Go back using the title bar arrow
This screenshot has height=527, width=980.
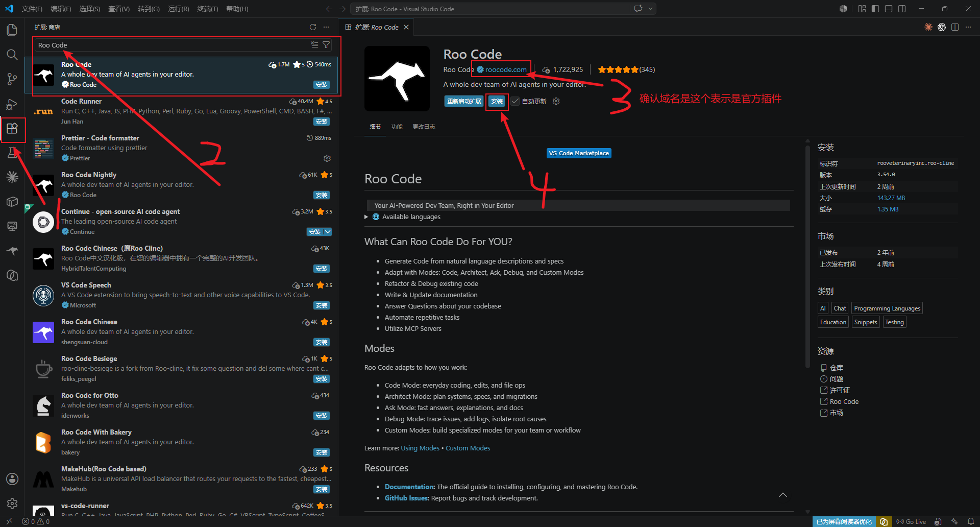(329, 9)
